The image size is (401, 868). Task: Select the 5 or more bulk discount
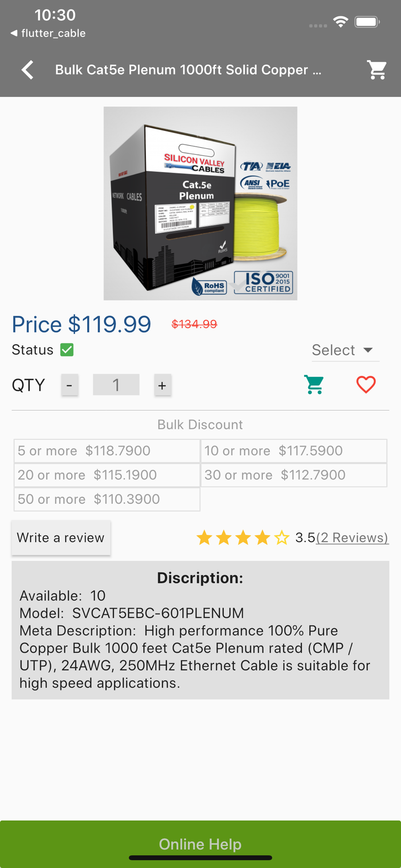pos(107,451)
